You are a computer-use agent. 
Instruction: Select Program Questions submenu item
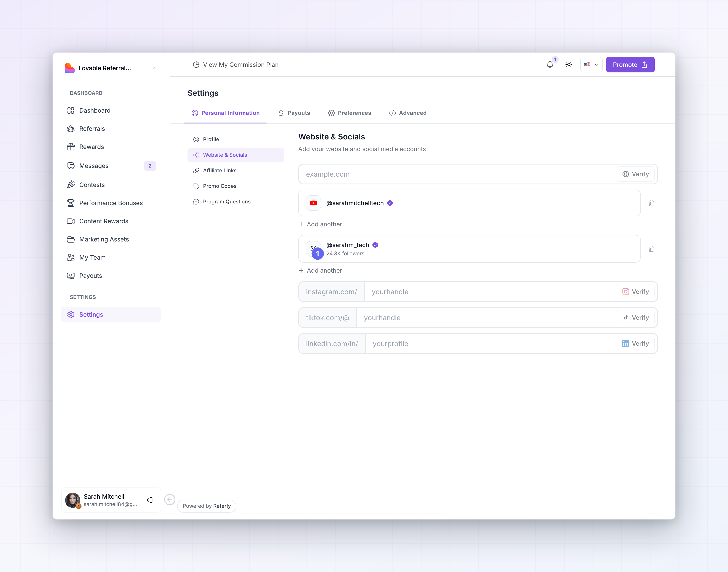pyautogui.click(x=236, y=202)
